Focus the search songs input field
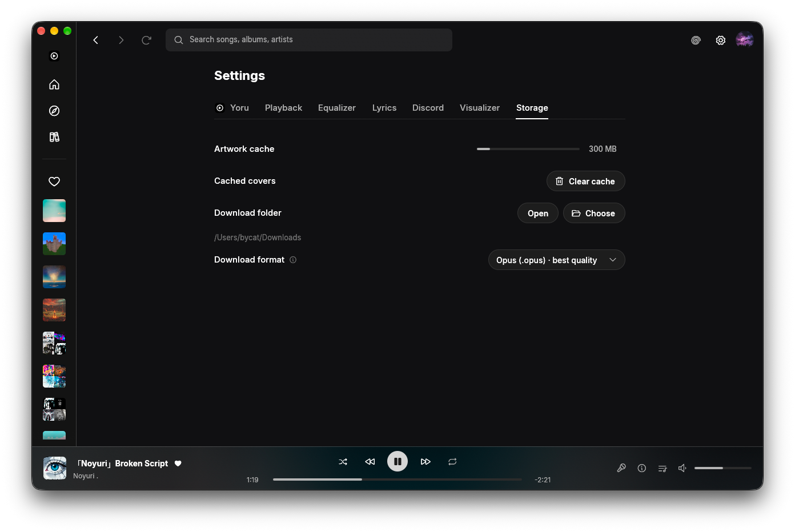Image resolution: width=795 pixels, height=532 pixels. [x=309, y=40]
